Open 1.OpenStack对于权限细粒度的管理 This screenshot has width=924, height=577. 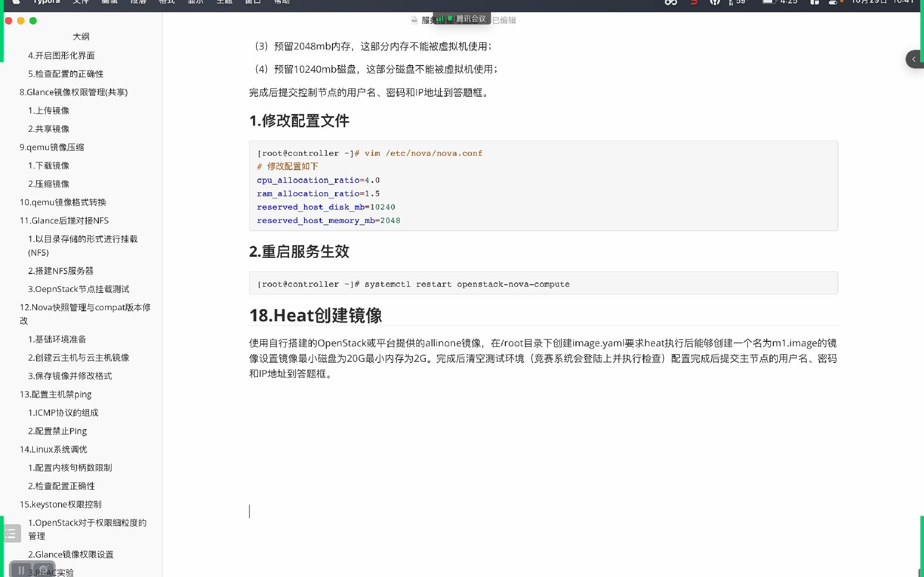pos(87,529)
